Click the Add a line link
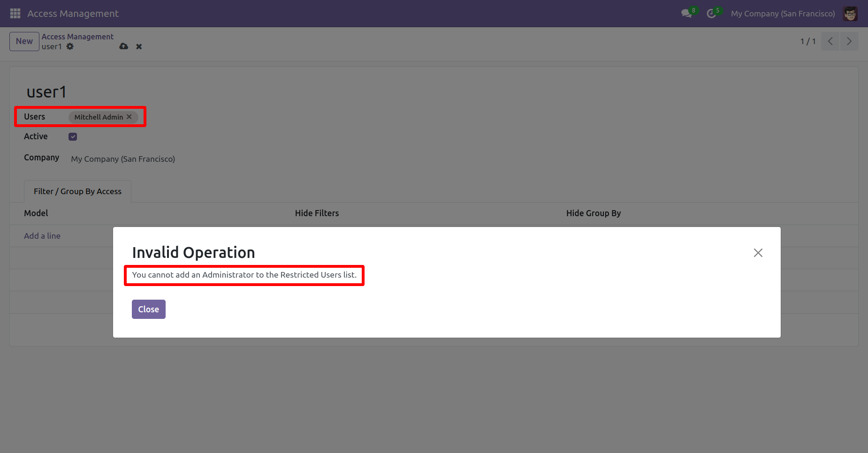The height and width of the screenshot is (453, 868). coord(42,236)
